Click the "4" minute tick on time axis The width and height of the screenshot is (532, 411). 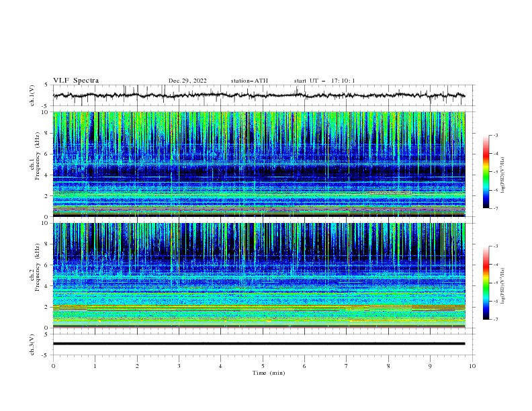tap(220, 366)
